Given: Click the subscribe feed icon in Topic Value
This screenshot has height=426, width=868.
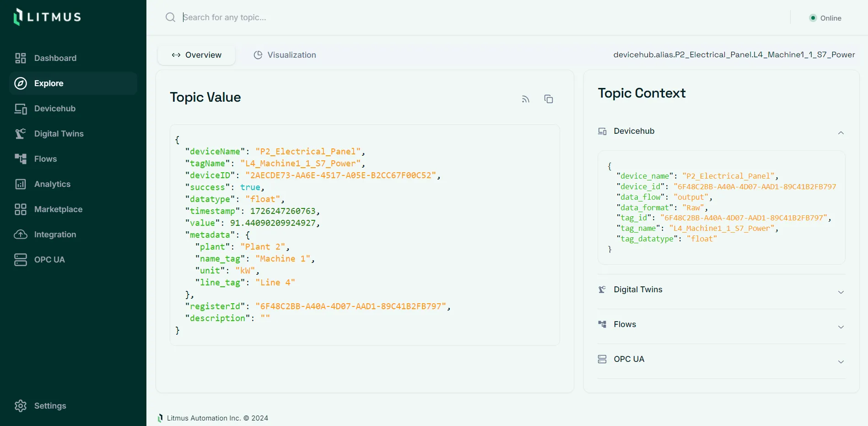Looking at the screenshot, I should tap(526, 99).
